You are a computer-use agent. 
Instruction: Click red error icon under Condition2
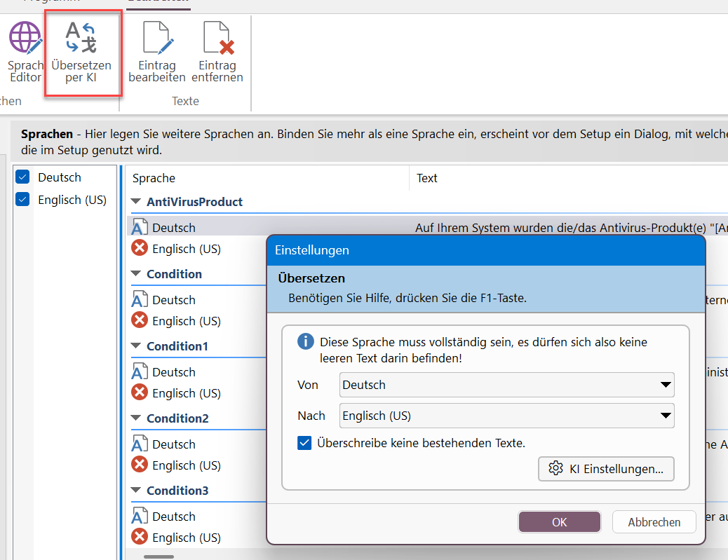(x=140, y=465)
